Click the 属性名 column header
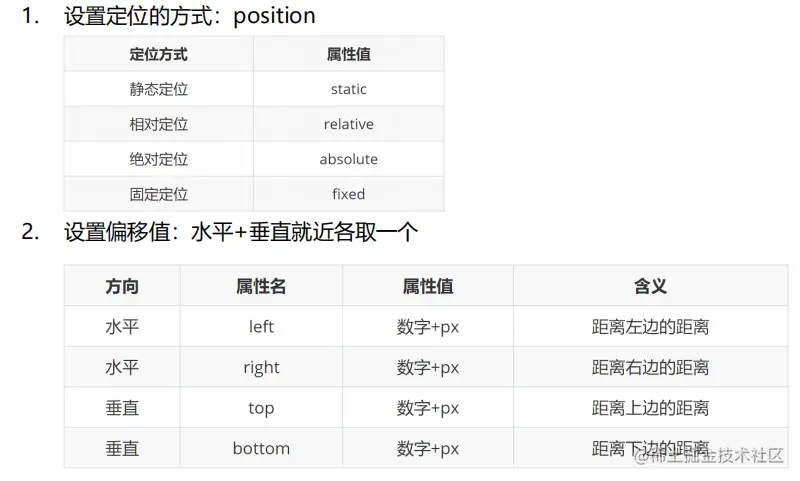800x481 pixels. click(261, 286)
